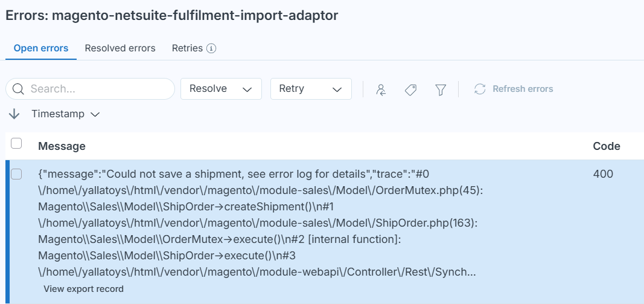Expand the Retry dropdown
Viewport: 644px width, 304px height.
(x=311, y=89)
